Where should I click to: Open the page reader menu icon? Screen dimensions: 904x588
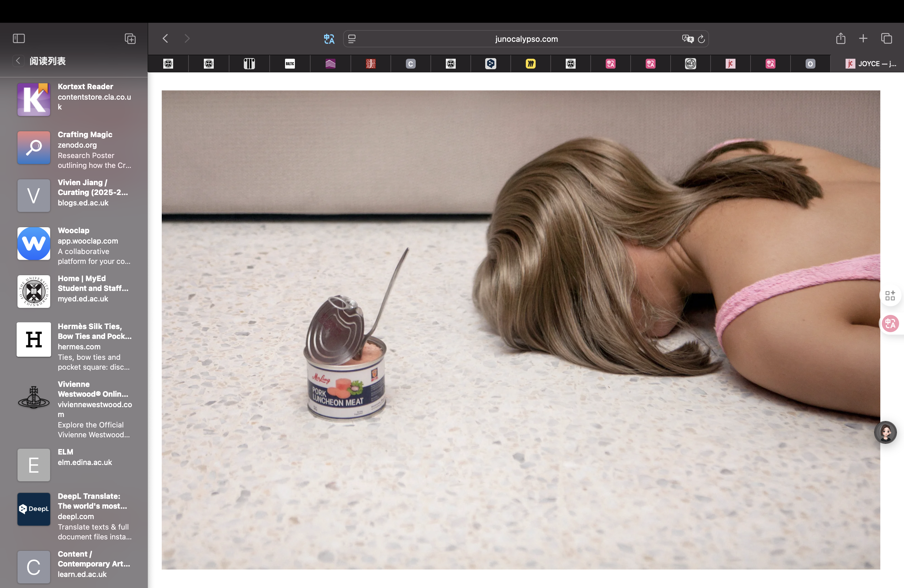352,39
